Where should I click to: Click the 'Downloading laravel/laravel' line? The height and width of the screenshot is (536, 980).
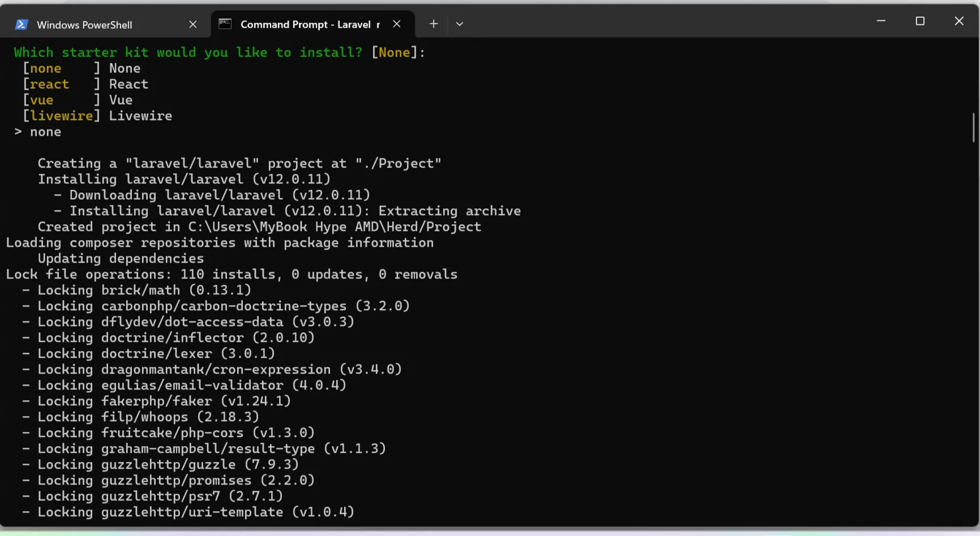tap(212, 195)
